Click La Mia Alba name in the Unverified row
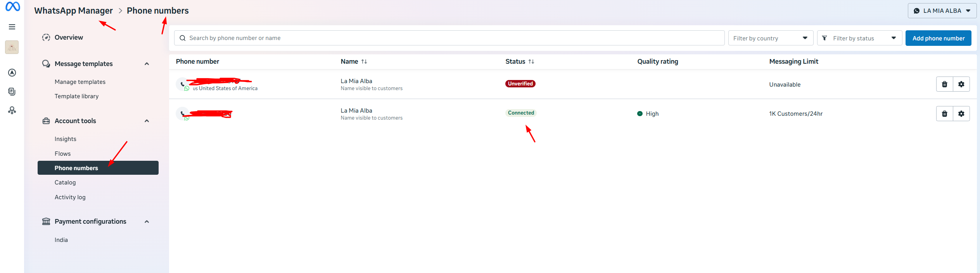The height and width of the screenshot is (273, 980). click(x=356, y=81)
